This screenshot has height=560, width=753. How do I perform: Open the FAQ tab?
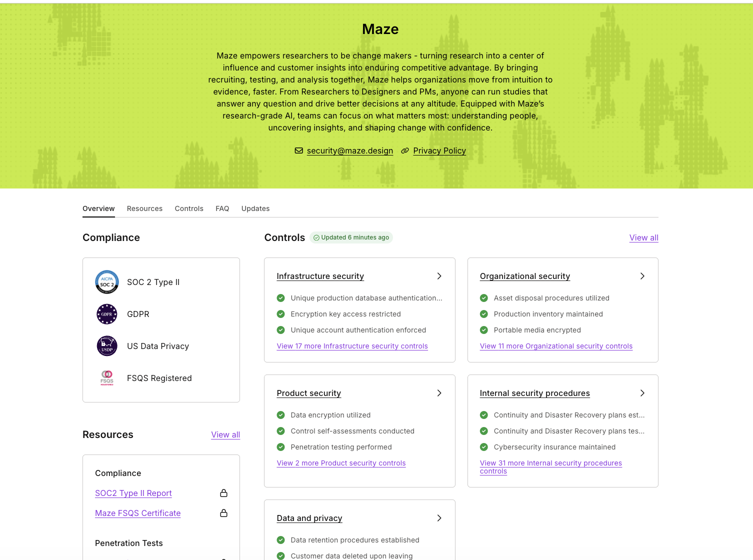pyautogui.click(x=222, y=208)
